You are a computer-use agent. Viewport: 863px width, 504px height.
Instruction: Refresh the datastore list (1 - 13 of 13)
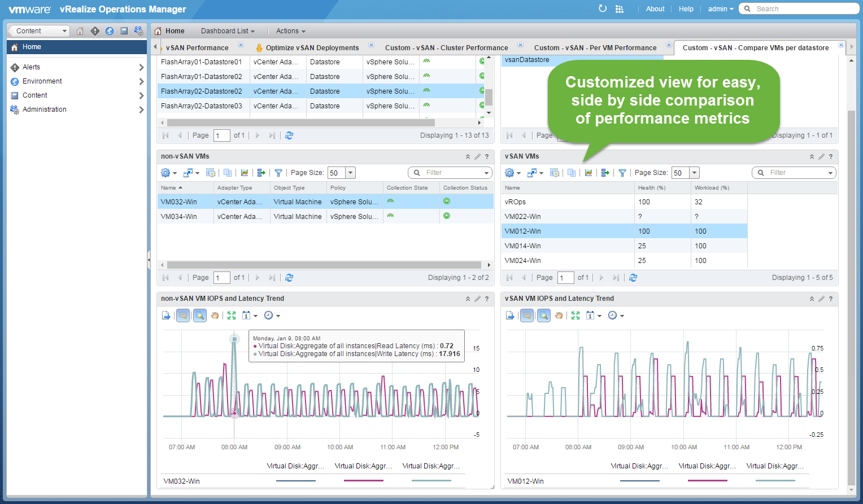click(289, 135)
